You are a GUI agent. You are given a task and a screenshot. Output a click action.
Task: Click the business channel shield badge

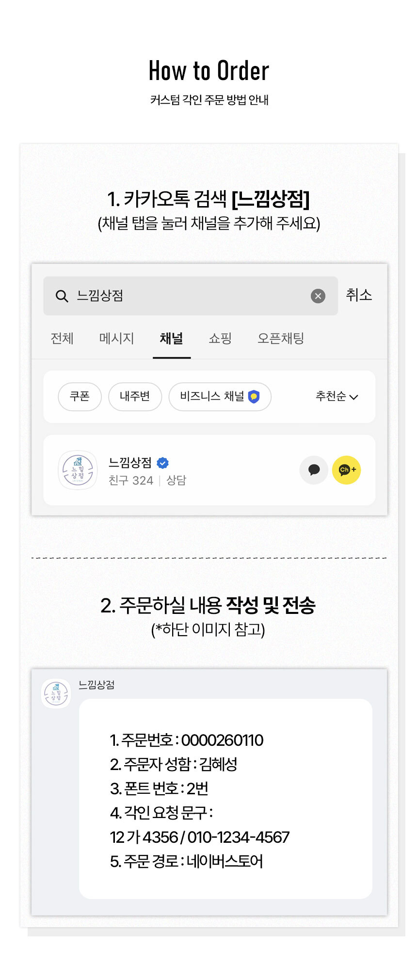[254, 397]
